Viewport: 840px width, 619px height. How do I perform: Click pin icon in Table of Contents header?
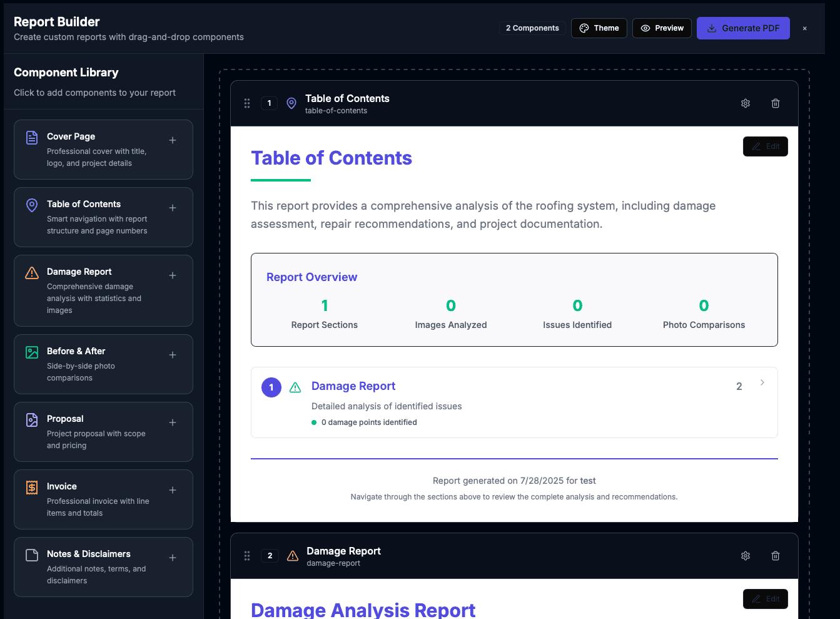coord(291,103)
